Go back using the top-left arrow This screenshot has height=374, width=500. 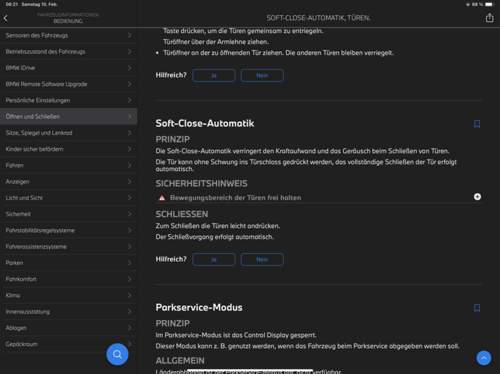(5, 18)
